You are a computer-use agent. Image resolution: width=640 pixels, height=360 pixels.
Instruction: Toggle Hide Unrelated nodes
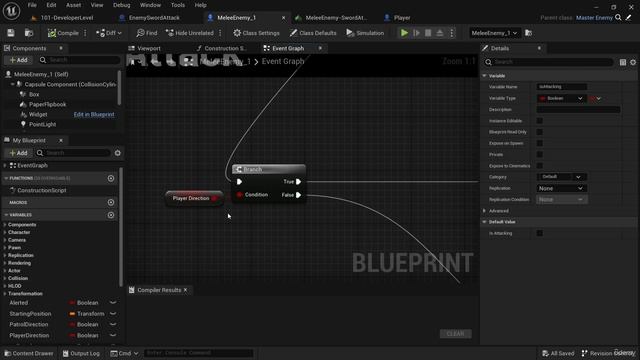tap(190, 33)
